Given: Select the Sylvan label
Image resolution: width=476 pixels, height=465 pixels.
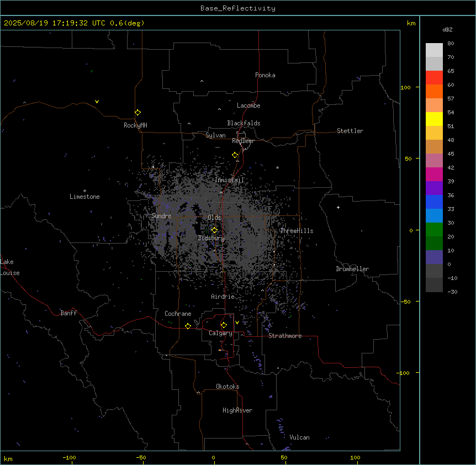Looking at the screenshot, I should pyautogui.click(x=215, y=135).
